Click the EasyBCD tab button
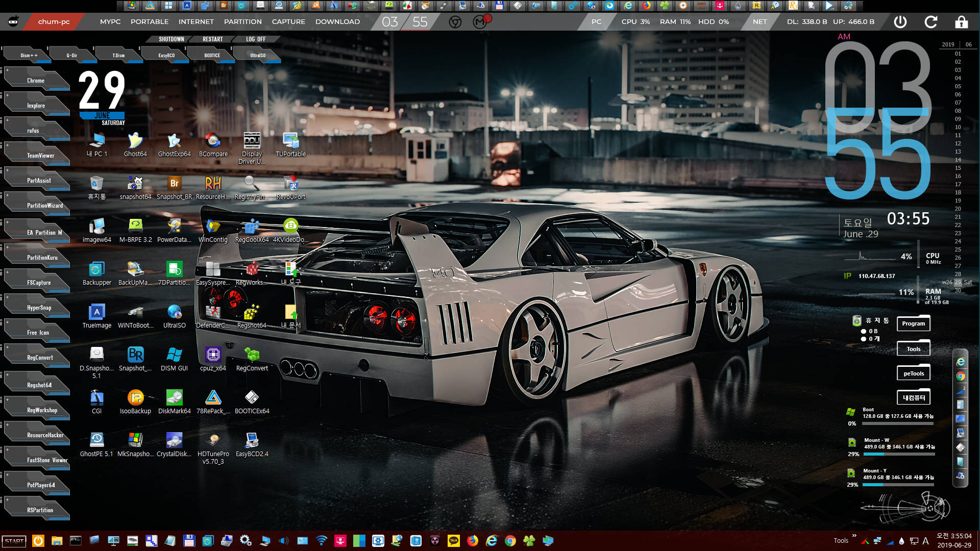Screen dimensions: 980x551 (166, 55)
